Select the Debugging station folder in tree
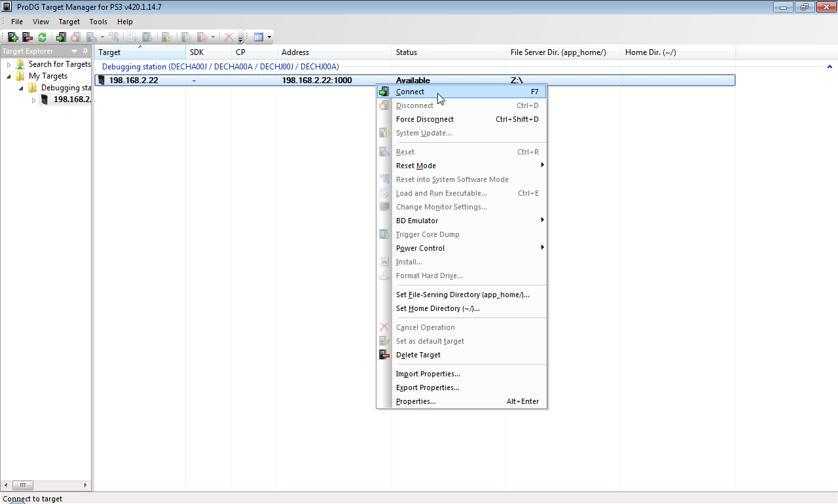The height and width of the screenshot is (504, 838). 65,88
